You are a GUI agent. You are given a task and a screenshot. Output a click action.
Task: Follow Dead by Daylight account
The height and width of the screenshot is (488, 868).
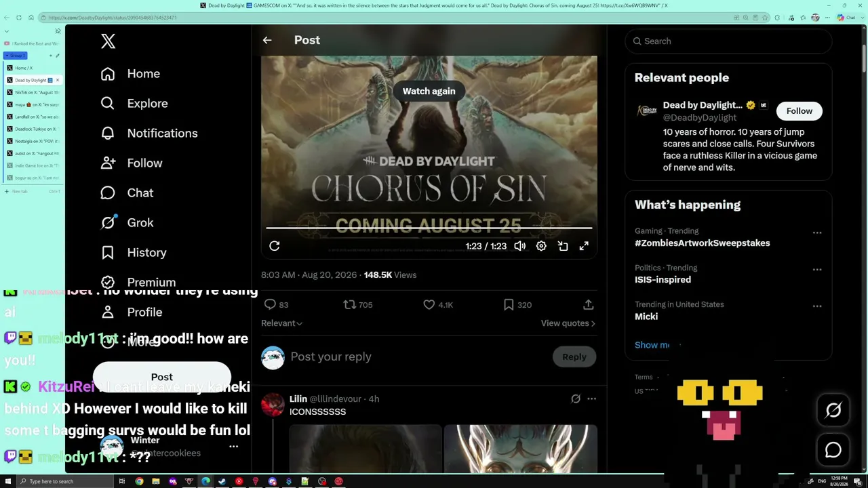point(800,111)
